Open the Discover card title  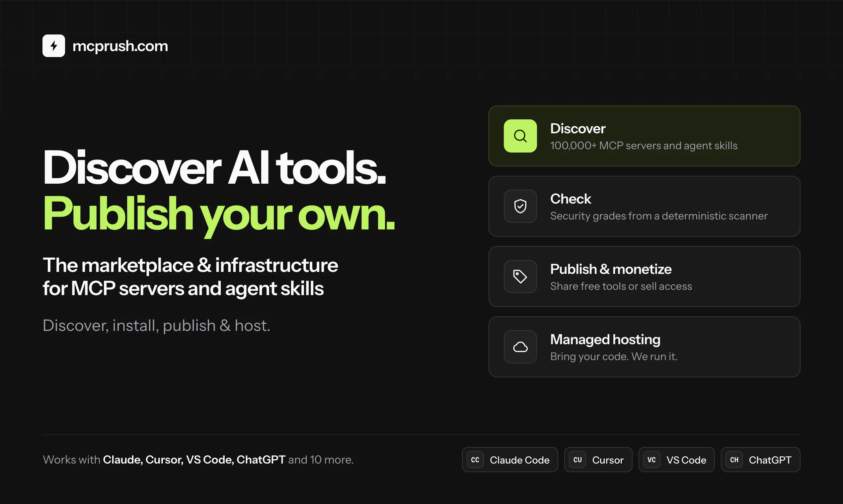coord(577,129)
